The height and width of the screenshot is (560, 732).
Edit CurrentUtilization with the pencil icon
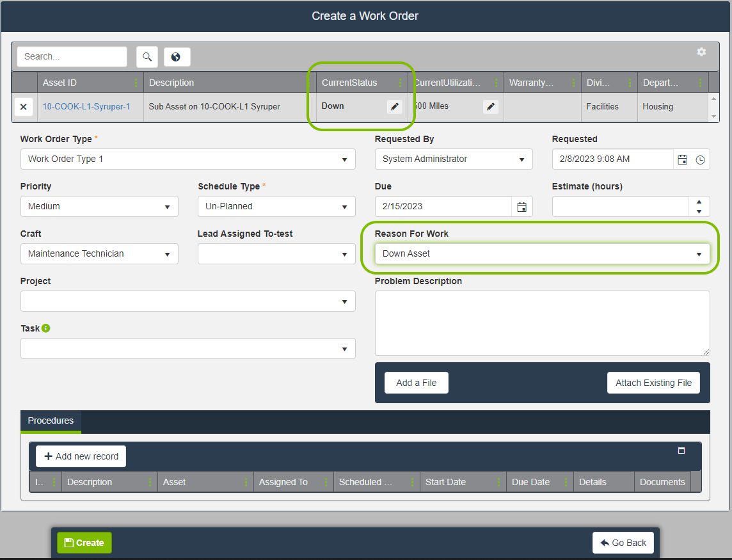point(491,107)
